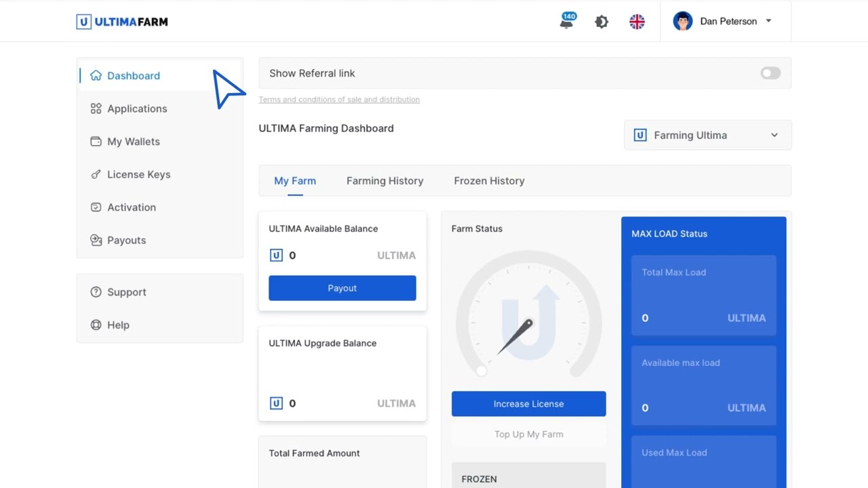Click the My Wallets wallet icon
Screen dimensions: 868x488
click(96, 142)
